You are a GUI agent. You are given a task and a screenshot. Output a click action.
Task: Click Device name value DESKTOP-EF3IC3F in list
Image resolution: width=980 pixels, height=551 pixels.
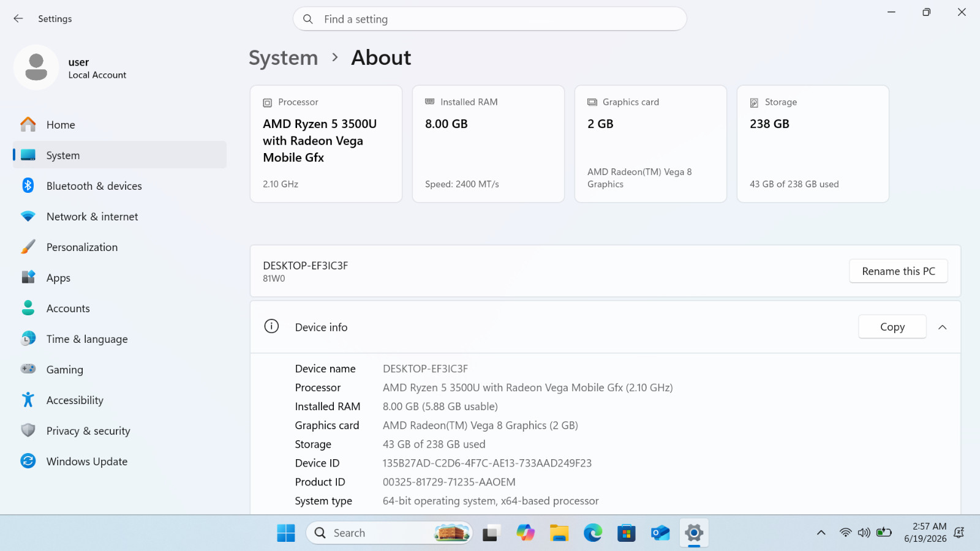pos(425,369)
